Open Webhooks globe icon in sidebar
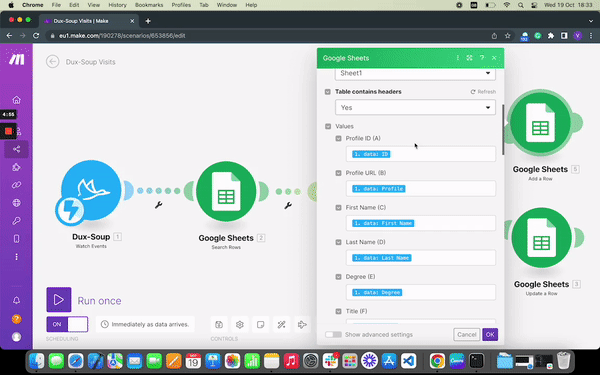This screenshot has width=600, height=375. [16, 203]
